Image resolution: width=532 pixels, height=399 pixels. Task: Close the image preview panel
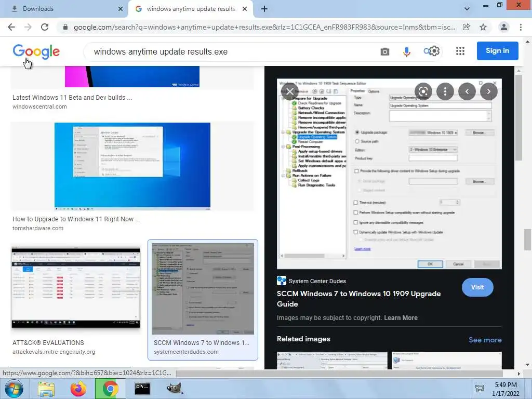point(290,91)
